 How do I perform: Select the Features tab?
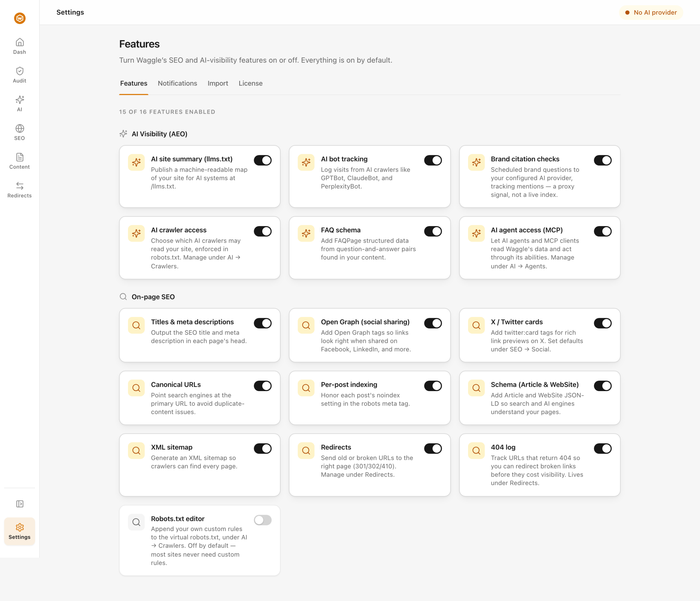coord(133,83)
